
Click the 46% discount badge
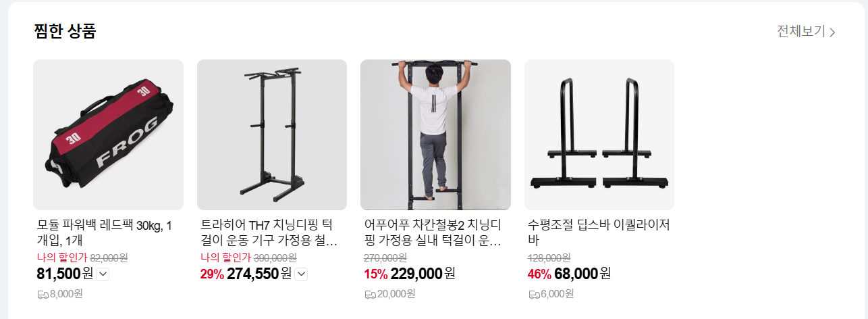[x=539, y=274]
